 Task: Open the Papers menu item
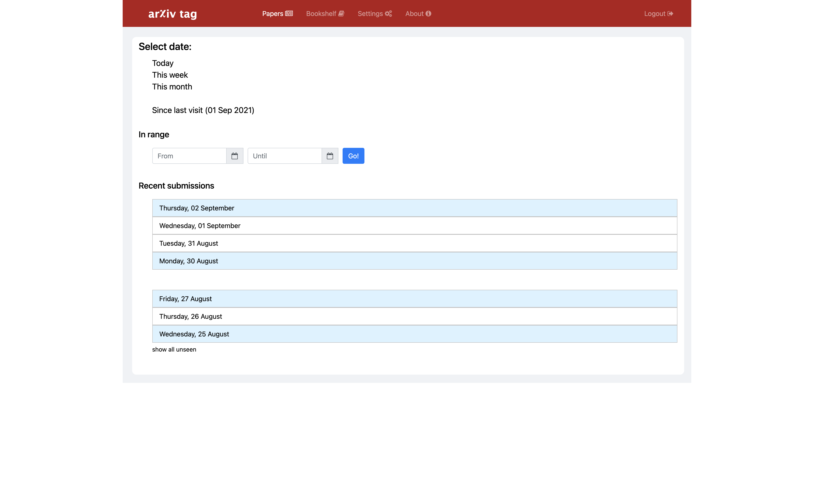point(277,14)
